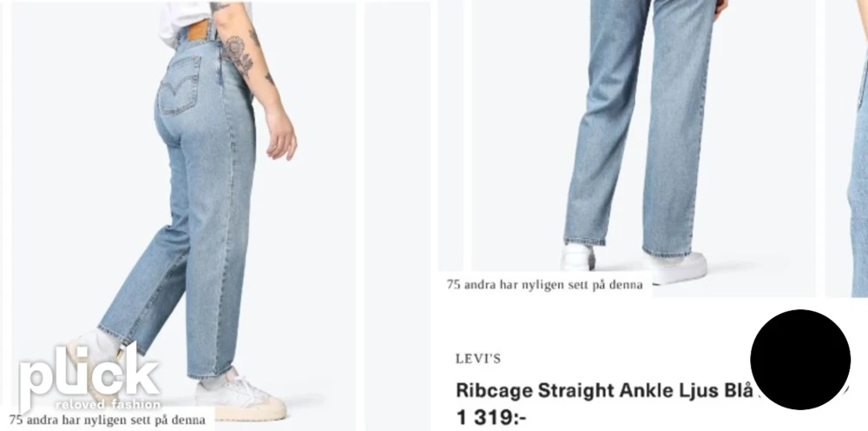The height and width of the screenshot is (431, 868).
Task: Click the Levi's leather patch on the waistband
Action: [x=199, y=30]
